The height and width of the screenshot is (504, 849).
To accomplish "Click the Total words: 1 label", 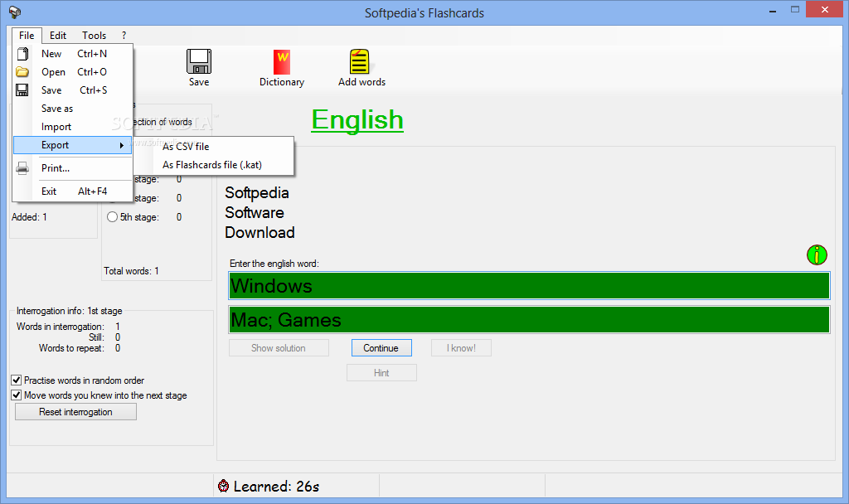I will click(x=132, y=271).
